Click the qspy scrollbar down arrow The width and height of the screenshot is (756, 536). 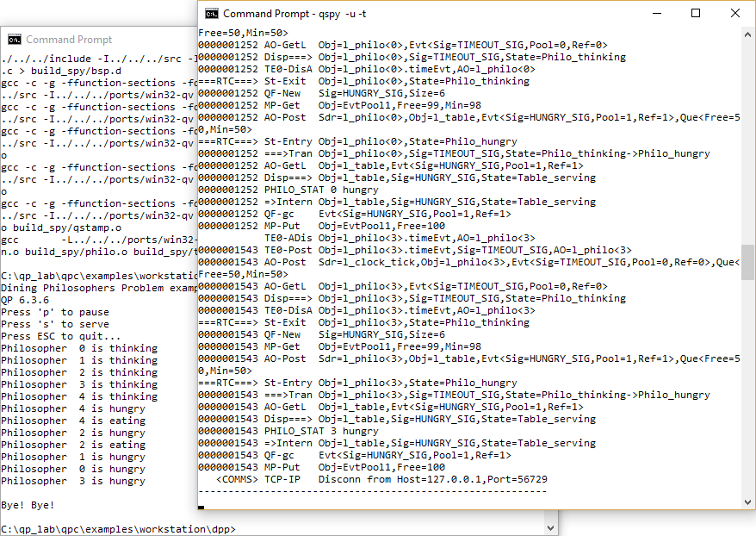[747, 502]
